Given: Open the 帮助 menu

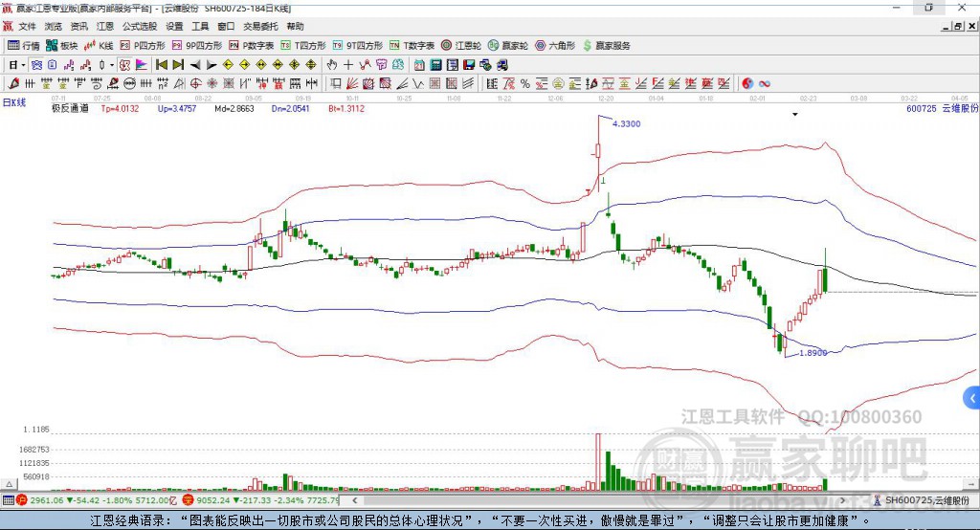Looking at the screenshot, I should coord(295,26).
